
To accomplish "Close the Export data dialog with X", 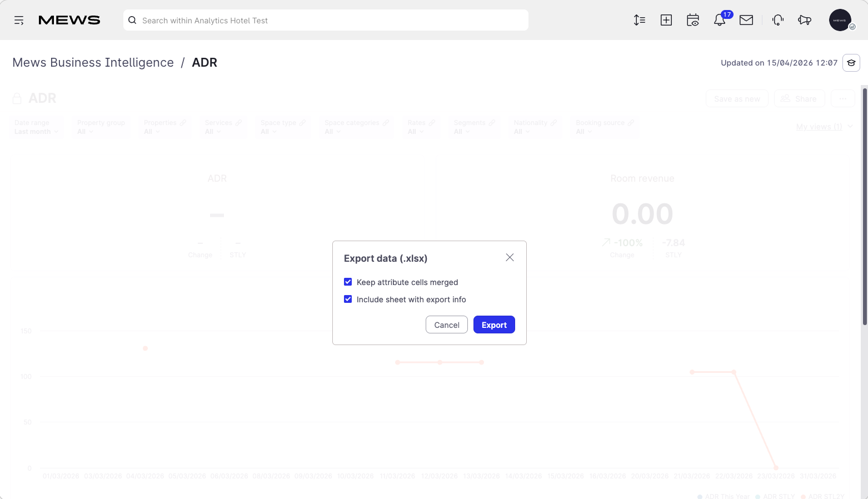I will coord(510,257).
